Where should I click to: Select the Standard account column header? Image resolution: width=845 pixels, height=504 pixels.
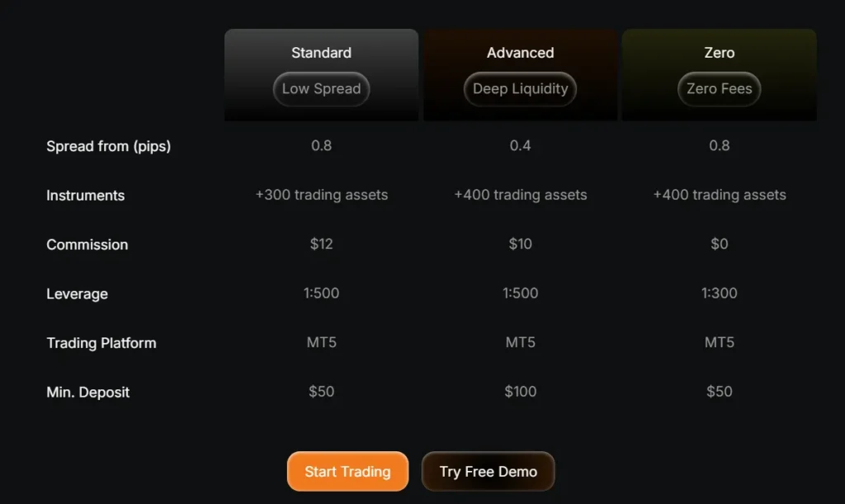point(321,53)
